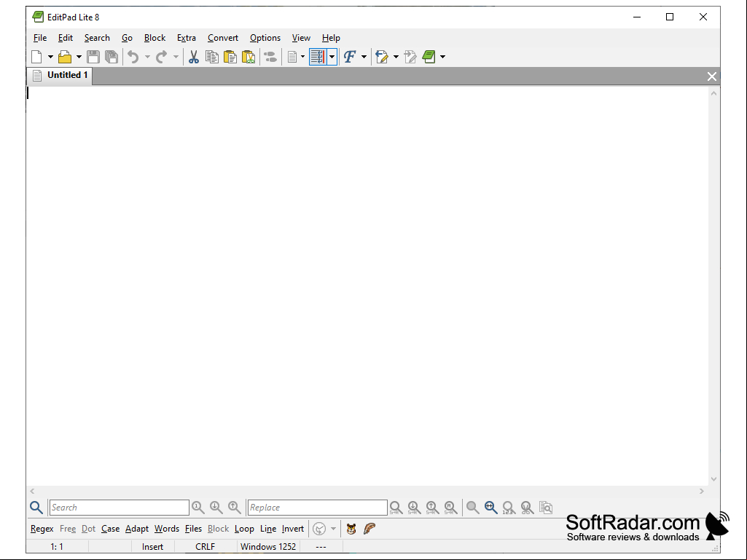Click the Replace All magnifier icon
The width and height of the screenshot is (747, 560).
450,508
